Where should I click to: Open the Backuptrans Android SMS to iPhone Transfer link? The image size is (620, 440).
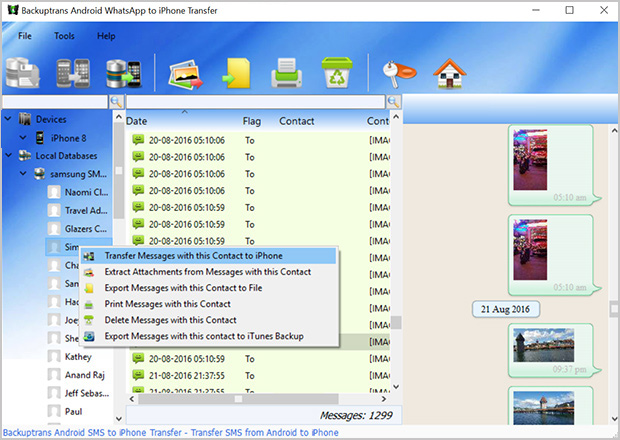coord(168,433)
